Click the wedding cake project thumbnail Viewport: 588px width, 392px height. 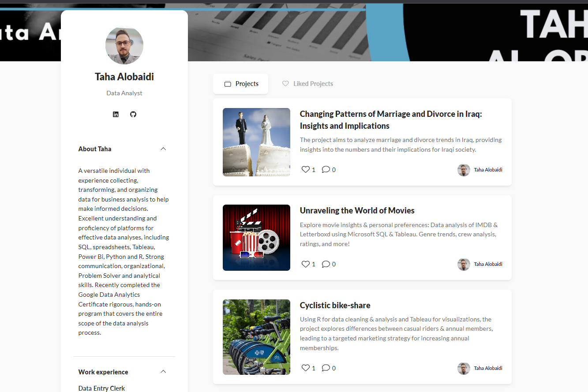click(x=256, y=142)
